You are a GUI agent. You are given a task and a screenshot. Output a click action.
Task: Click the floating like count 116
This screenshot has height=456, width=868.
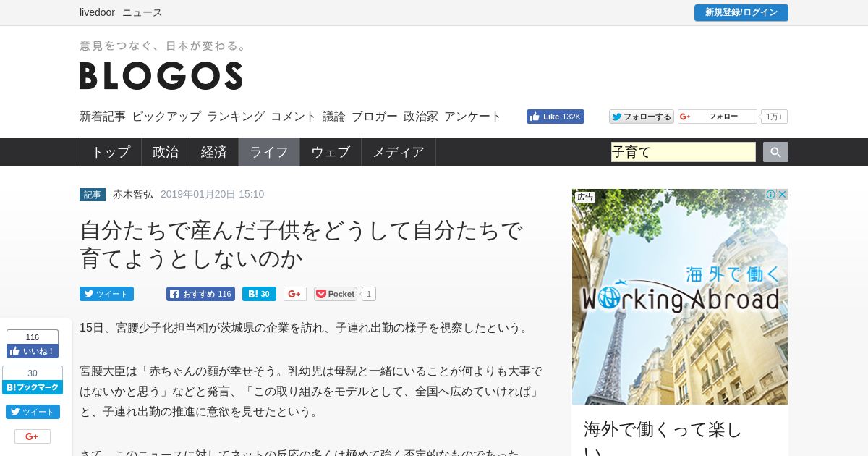pyautogui.click(x=33, y=337)
